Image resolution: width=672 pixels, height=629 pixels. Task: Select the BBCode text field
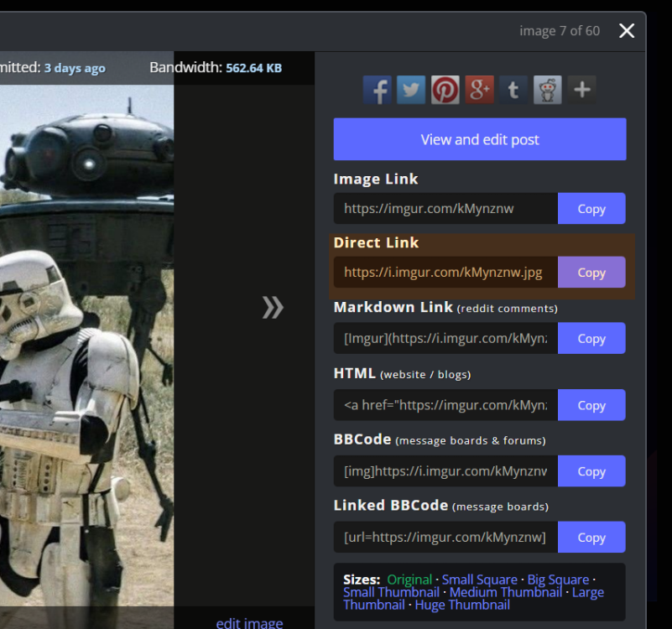445,470
